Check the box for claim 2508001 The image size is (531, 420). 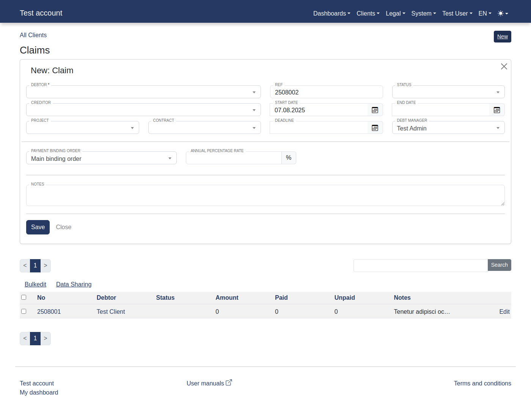tap(24, 311)
